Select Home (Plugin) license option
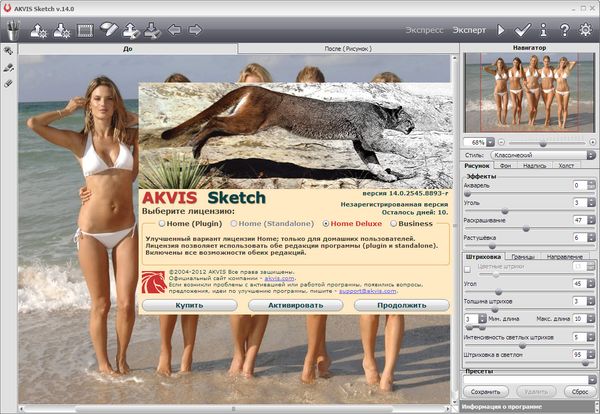This screenshot has width=600, height=414. pyautogui.click(x=162, y=223)
